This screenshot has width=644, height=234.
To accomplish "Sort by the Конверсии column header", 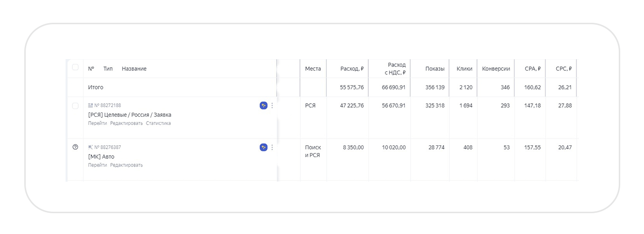I will point(496,69).
